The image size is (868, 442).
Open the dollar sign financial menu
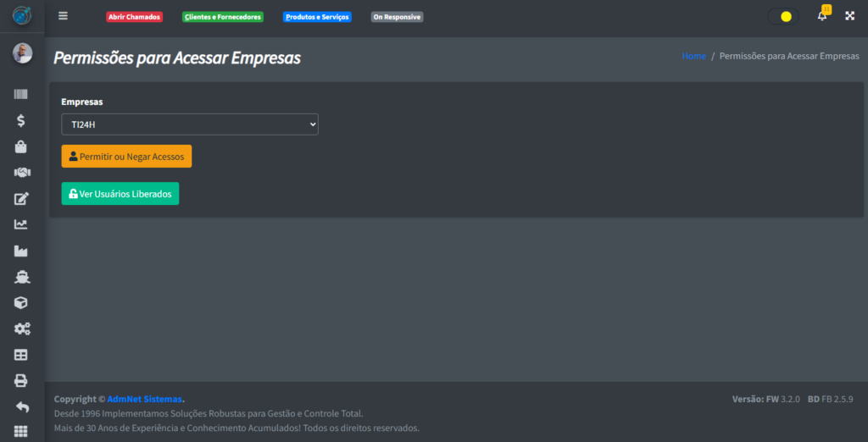(21, 121)
